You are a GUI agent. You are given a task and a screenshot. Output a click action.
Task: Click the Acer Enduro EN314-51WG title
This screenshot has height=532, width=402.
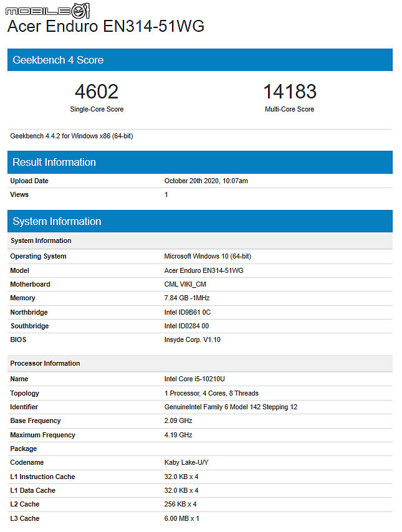pos(105,26)
